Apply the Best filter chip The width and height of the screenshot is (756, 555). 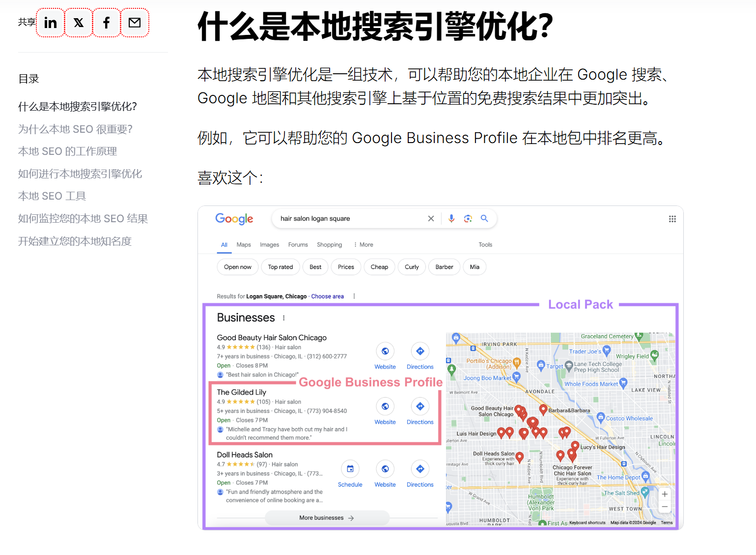pyautogui.click(x=315, y=267)
